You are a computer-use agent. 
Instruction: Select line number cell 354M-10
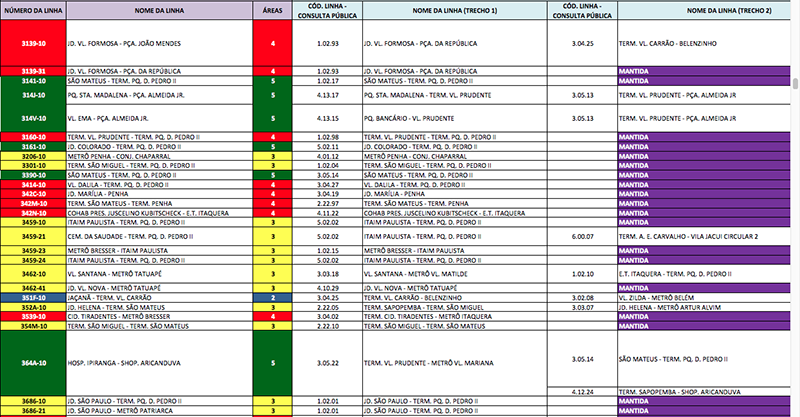tap(33, 326)
